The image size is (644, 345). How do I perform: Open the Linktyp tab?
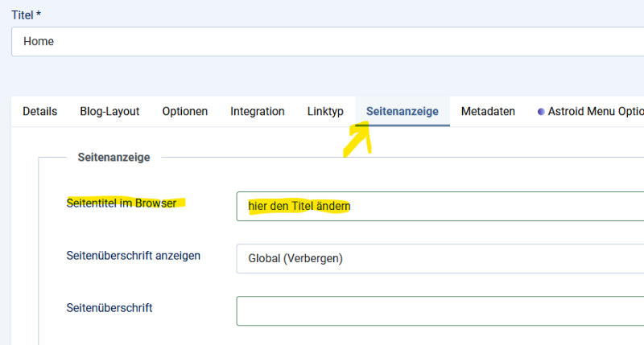tap(325, 112)
